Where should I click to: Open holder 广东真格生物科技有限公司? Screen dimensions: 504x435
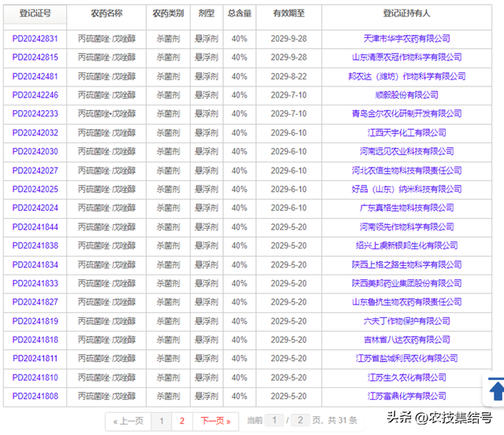[406, 208]
